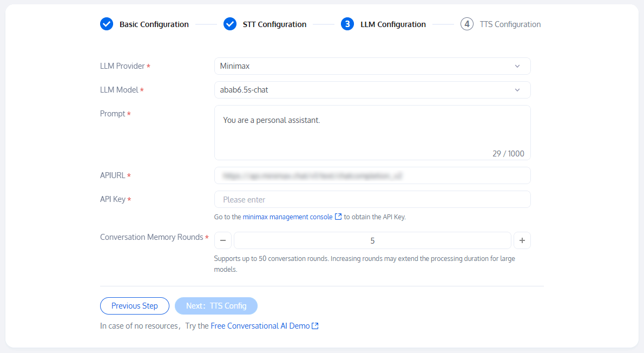Open the minimax management console link
Screen dimensions: 644x353
point(287,217)
